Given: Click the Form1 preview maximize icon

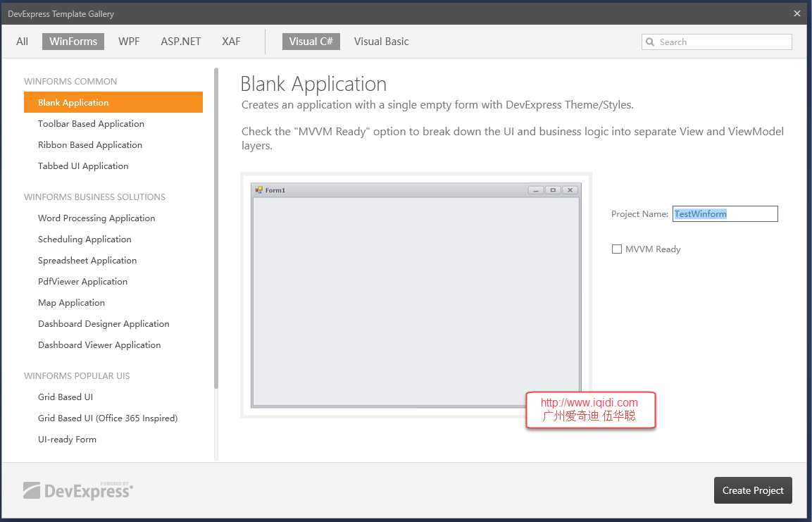Looking at the screenshot, I should coord(553,190).
